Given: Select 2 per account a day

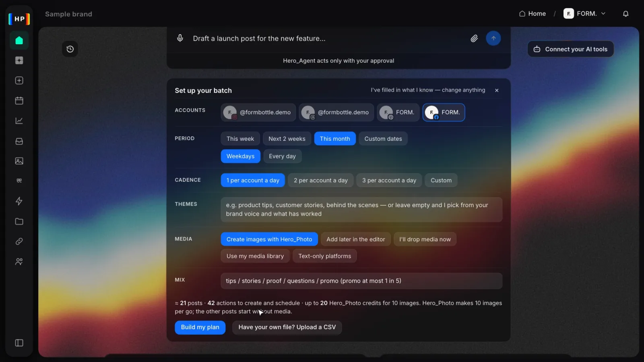Looking at the screenshot, I should [321, 180].
